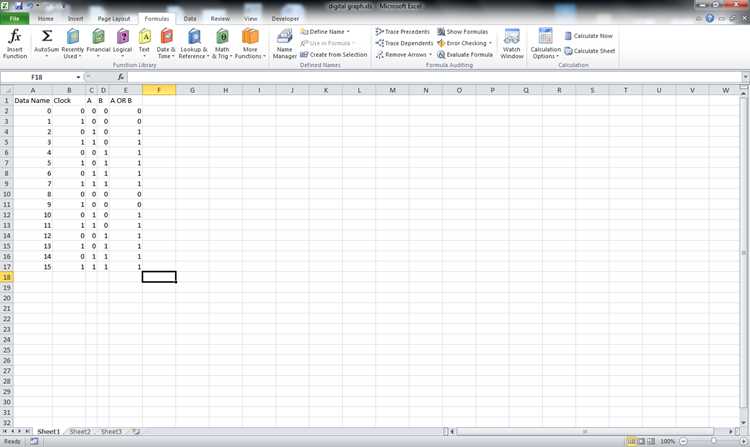Select column F header
The height and width of the screenshot is (447, 750).
[159, 90]
